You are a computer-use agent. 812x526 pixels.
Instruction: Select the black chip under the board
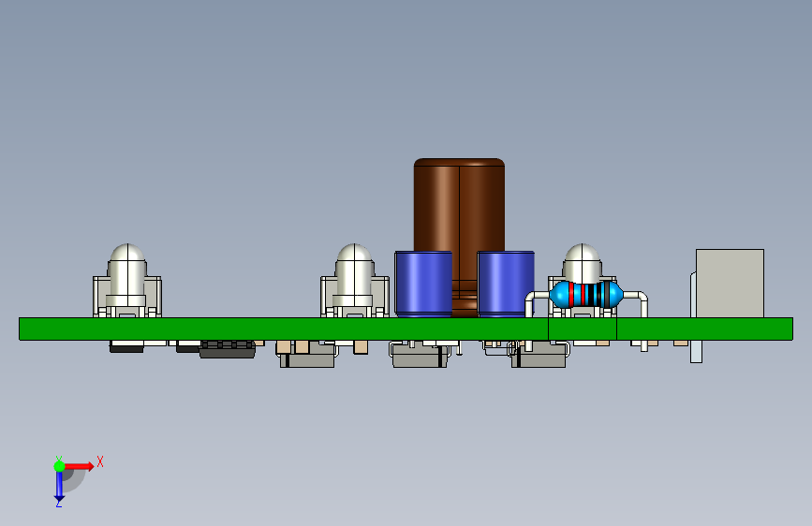228,349
